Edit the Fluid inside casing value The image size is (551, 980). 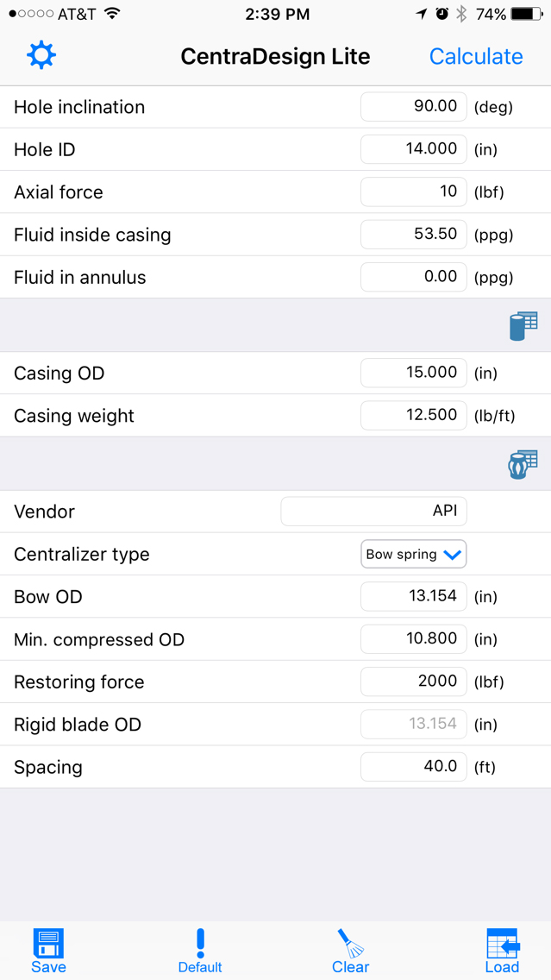tap(414, 235)
